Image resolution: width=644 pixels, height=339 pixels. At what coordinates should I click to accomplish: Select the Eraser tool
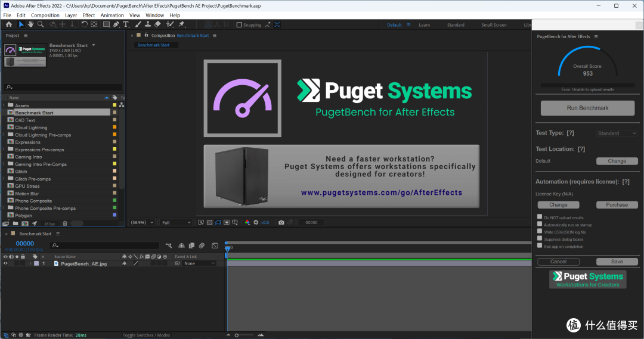click(157, 24)
